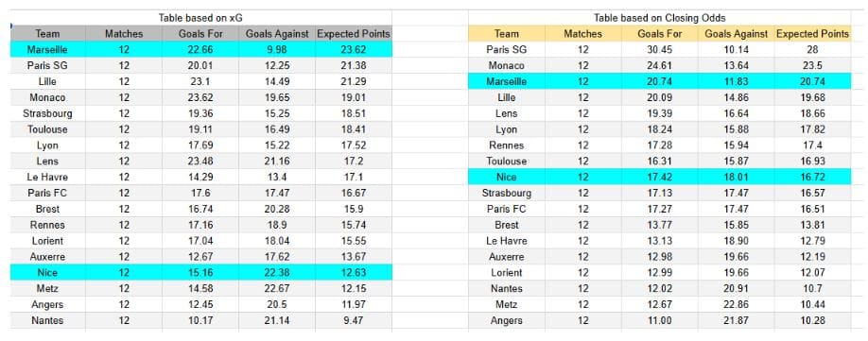Select the 'Table based on Closing Odds' title cell
The height and width of the screenshot is (341, 868).
pyautogui.click(x=659, y=18)
